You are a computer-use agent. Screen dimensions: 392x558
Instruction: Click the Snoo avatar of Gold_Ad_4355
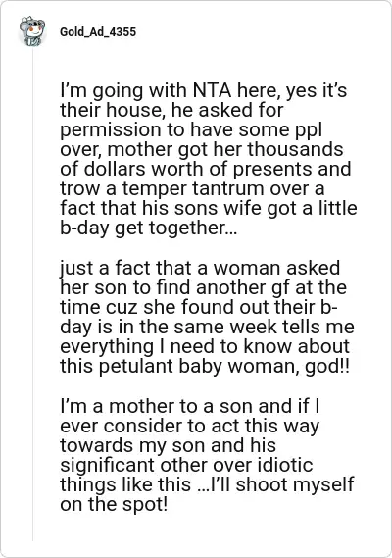pos(32,30)
